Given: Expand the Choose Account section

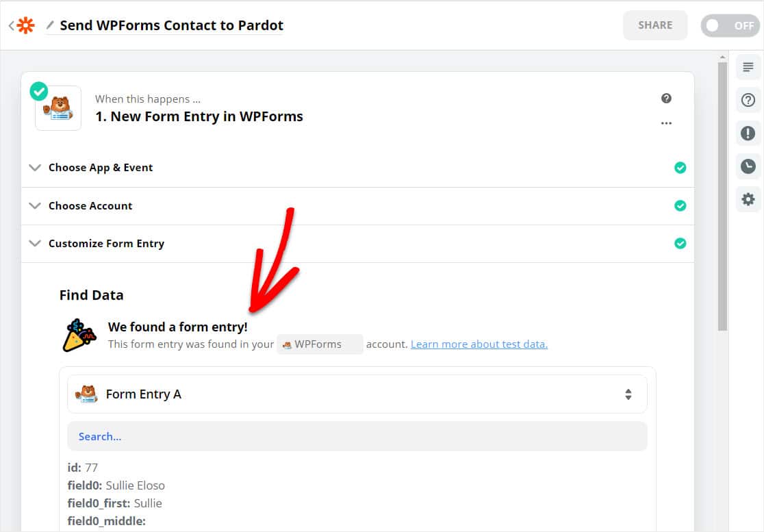Looking at the screenshot, I should click(36, 206).
